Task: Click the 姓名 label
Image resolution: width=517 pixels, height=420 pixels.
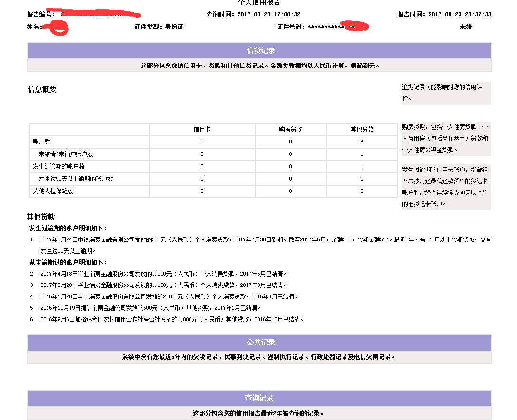Action: (34, 27)
